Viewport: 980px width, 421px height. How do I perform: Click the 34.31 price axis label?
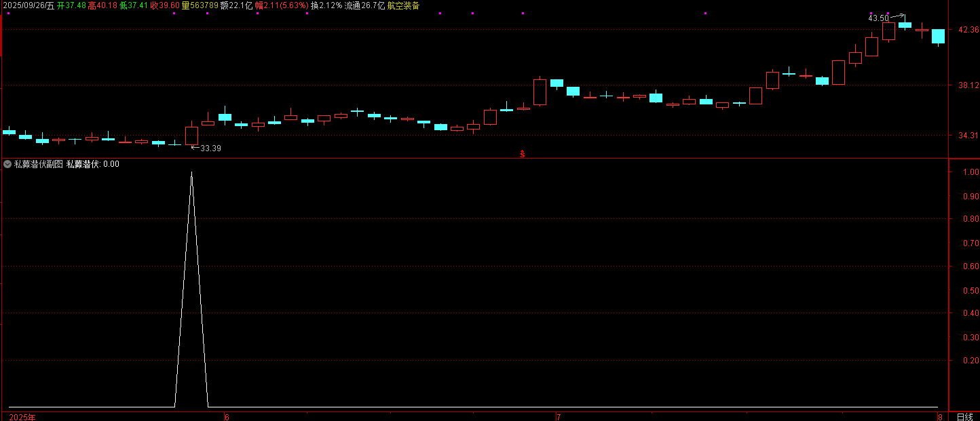point(968,136)
